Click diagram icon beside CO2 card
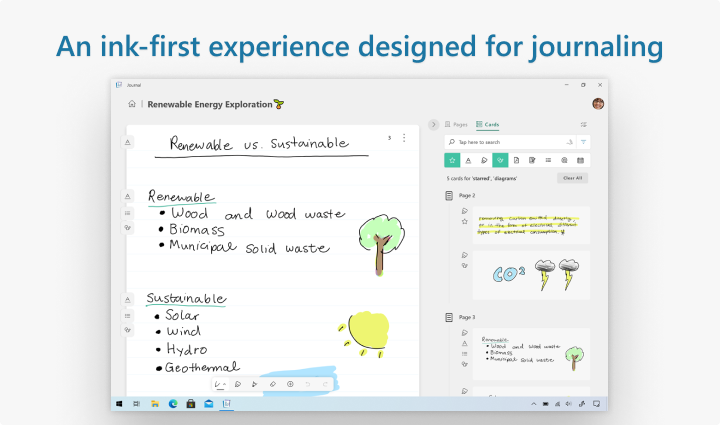Screen dimensions: 720x425 click(x=465, y=265)
